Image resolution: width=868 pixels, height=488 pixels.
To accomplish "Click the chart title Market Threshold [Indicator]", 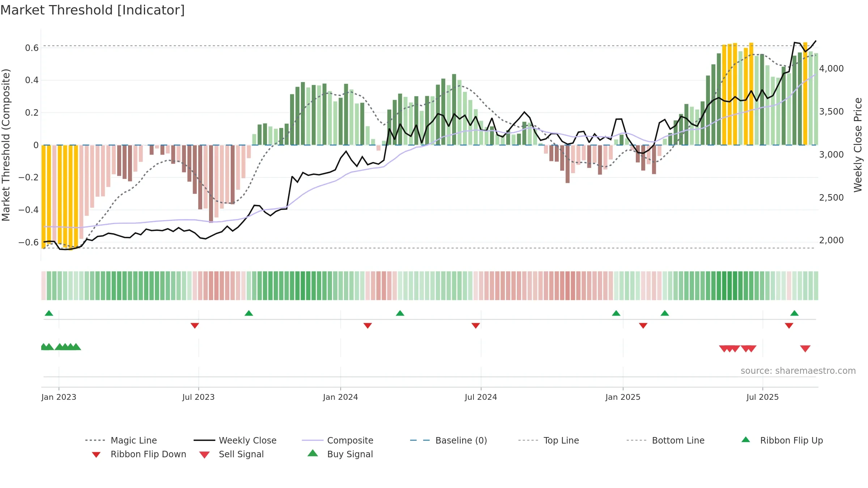I will pos(93,10).
